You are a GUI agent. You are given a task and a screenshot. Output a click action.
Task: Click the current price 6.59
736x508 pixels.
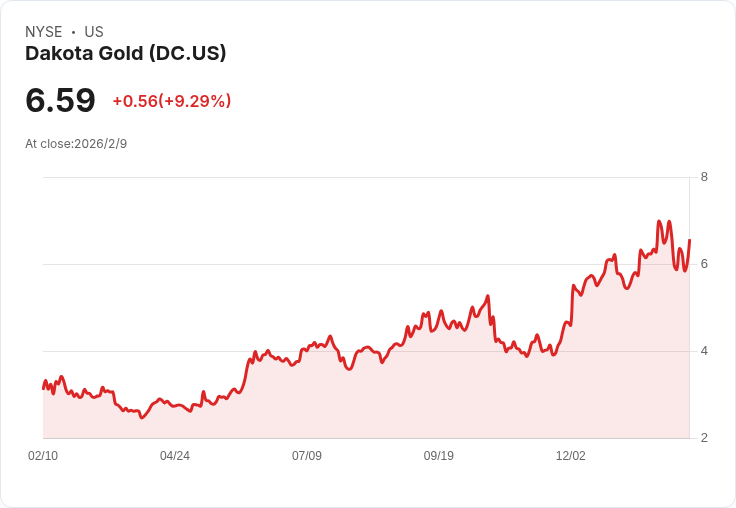coord(60,100)
